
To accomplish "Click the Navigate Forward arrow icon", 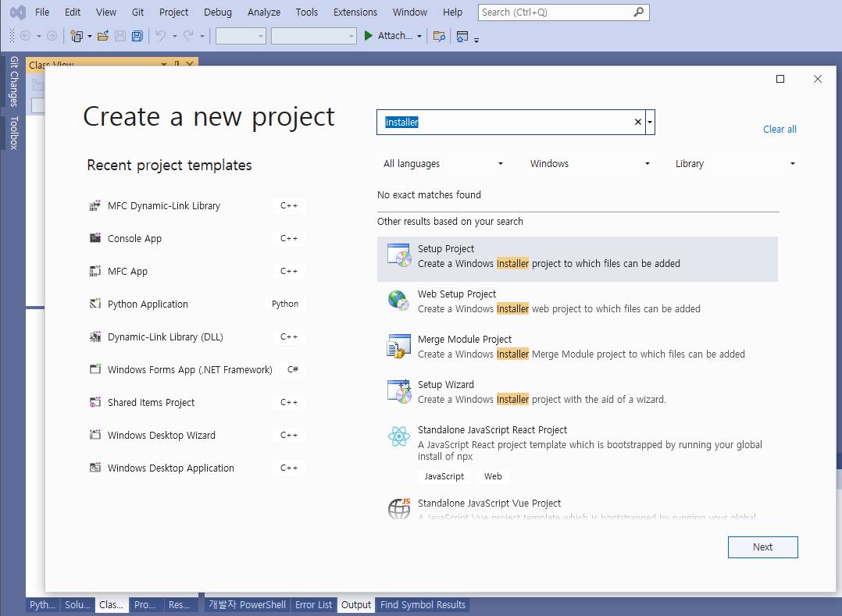I will [x=52, y=36].
